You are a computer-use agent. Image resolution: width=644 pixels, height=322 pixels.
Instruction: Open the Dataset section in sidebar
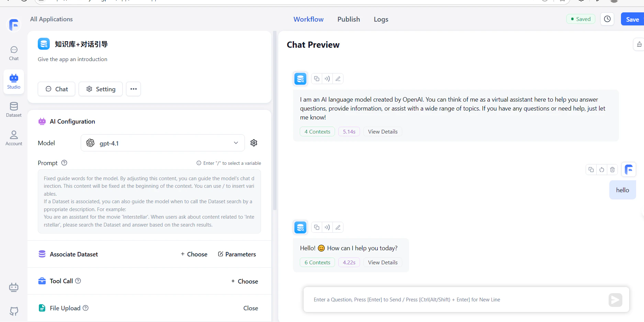click(14, 110)
